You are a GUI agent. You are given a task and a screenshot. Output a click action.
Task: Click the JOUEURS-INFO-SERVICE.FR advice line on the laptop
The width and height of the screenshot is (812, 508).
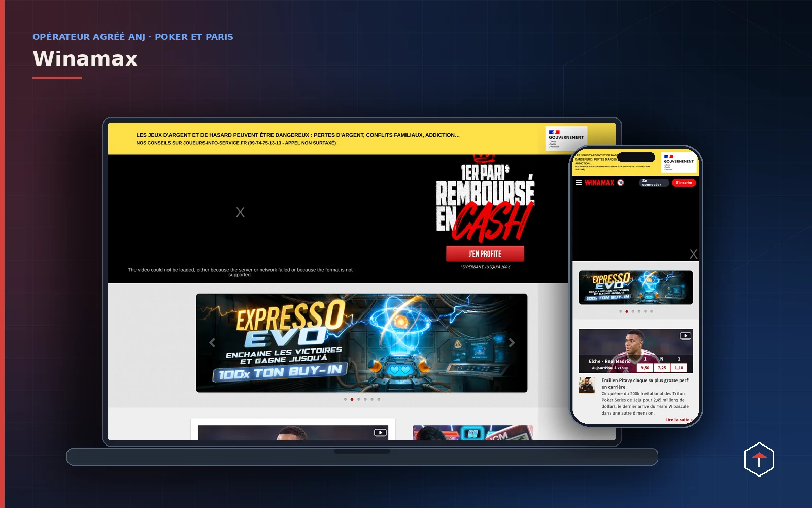pos(236,143)
